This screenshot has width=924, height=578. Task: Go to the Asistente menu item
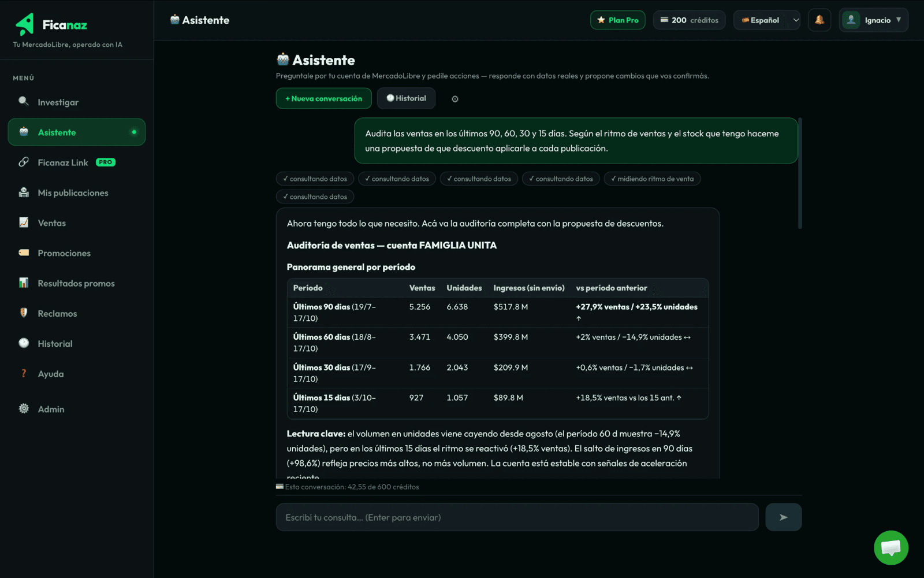(77, 132)
